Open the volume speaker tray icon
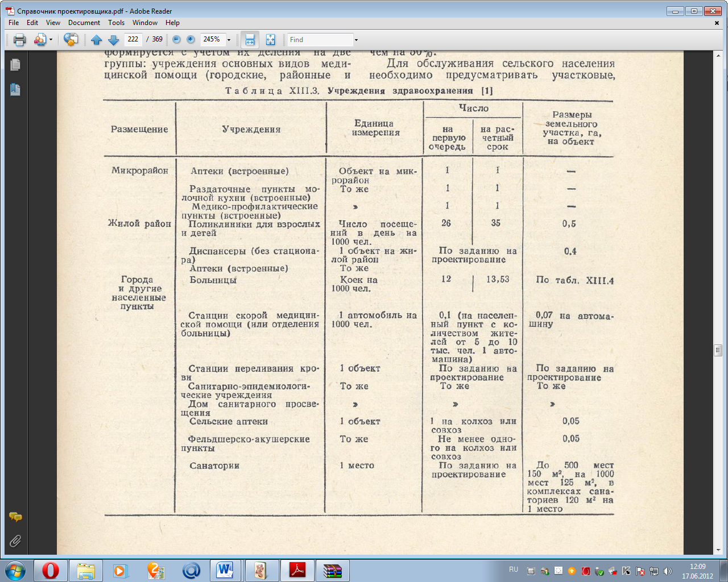 (667, 571)
